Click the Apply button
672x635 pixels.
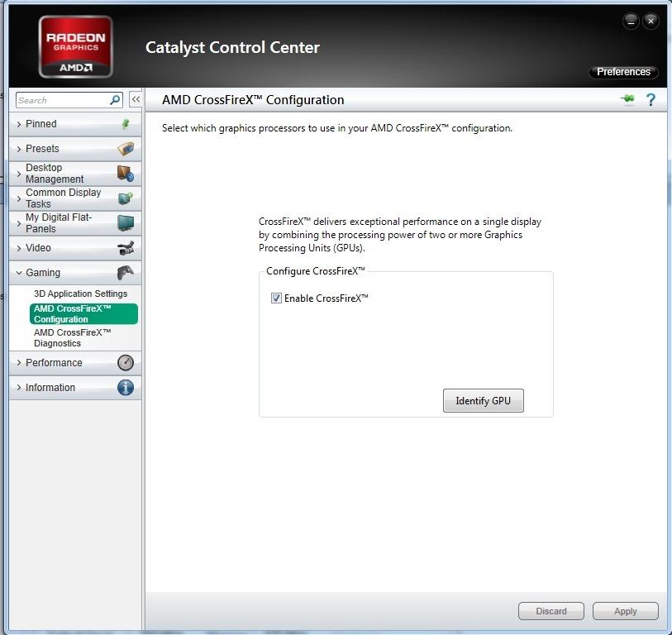click(625, 611)
